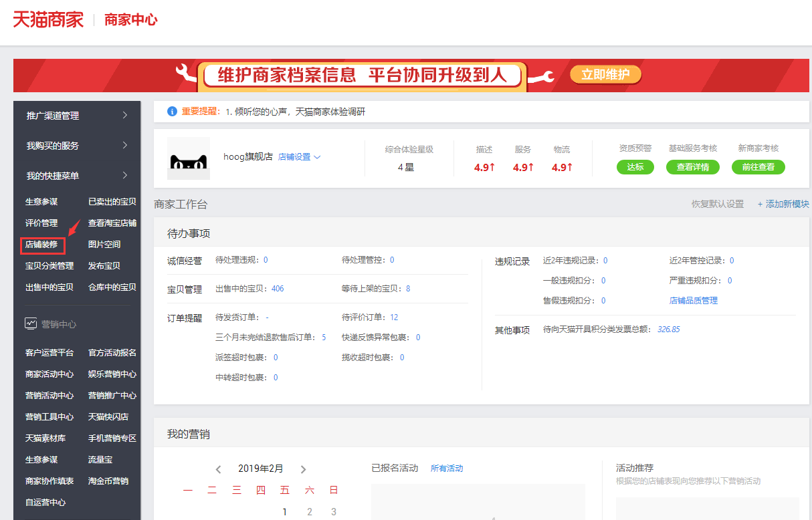812x520 pixels.
Task: Open 评价管理 menu item
Action: click(x=41, y=223)
